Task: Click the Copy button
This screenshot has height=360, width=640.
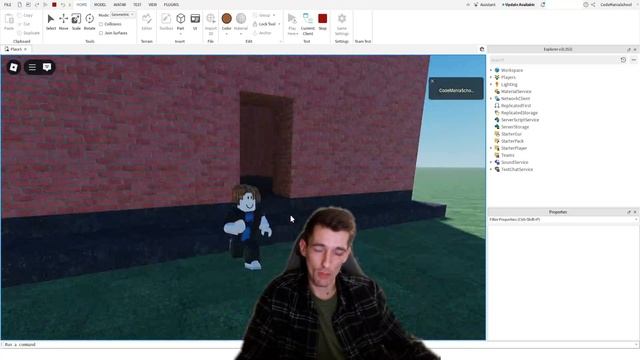Action: pos(25,15)
